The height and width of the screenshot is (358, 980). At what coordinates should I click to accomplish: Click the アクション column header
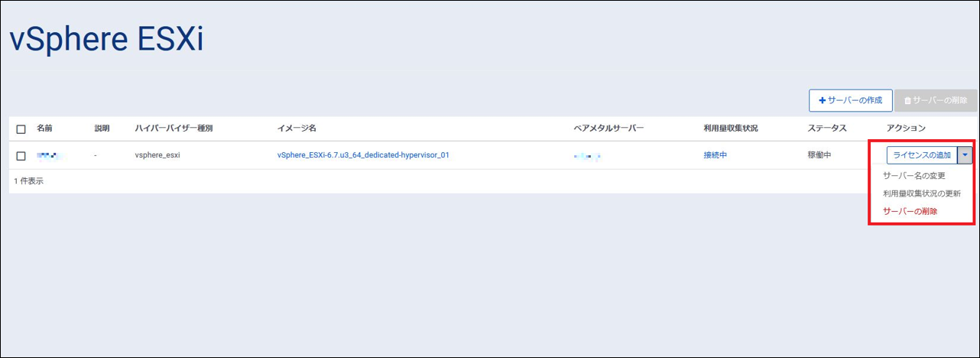coord(906,129)
